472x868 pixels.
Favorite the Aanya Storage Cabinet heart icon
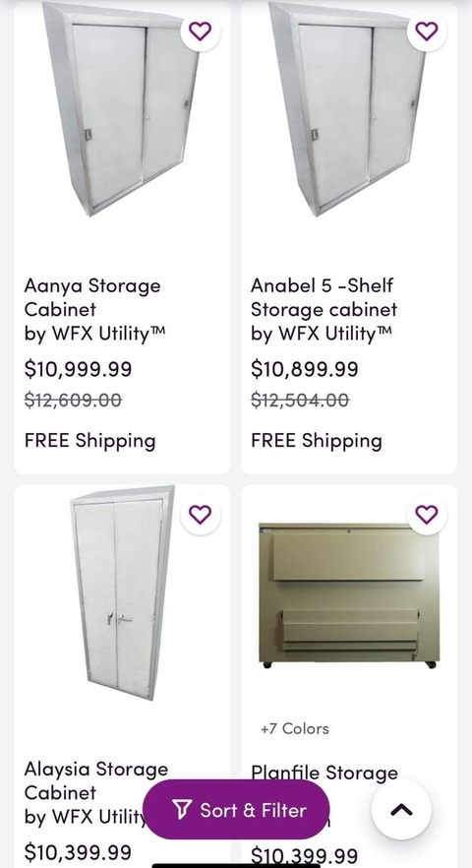coord(200,31)
